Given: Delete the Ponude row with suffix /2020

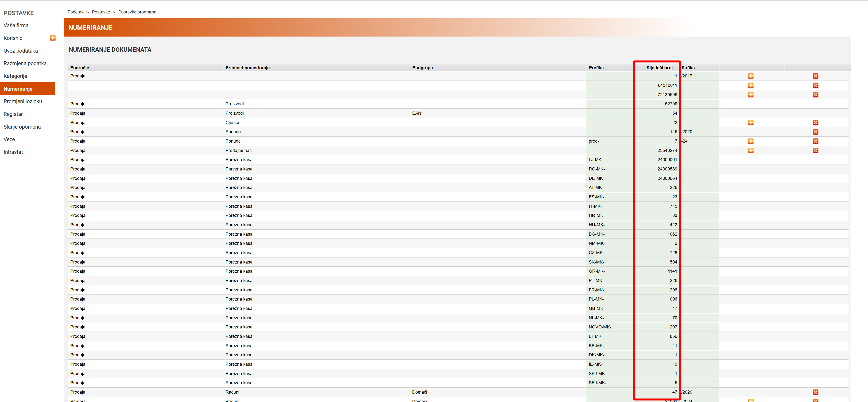Looking at the screenshot, I should tap(815, 132).
